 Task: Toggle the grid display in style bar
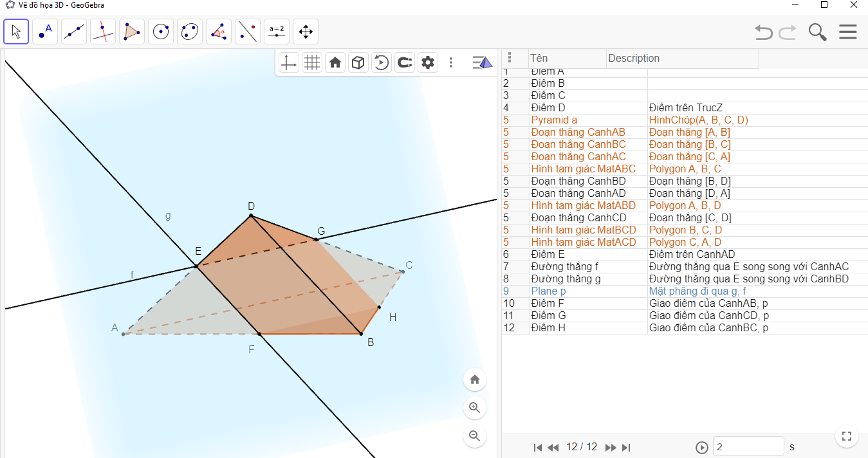pos(312,62)
